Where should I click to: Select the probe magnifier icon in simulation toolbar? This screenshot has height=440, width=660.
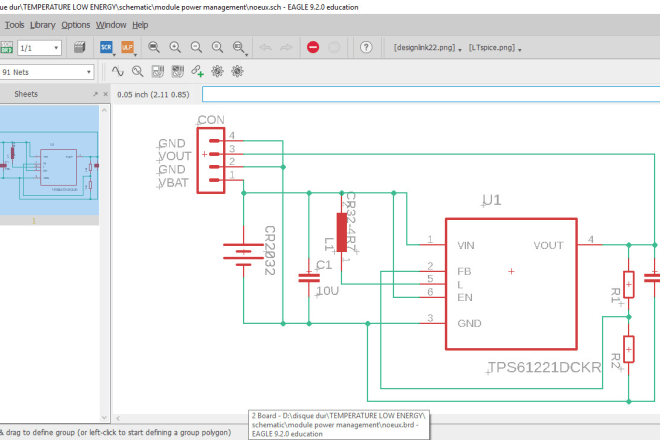(x=137, y=72)
